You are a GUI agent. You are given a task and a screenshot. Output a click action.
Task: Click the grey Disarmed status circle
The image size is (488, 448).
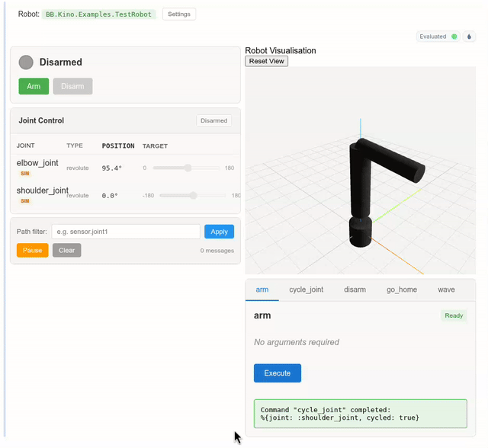coord(26,62)
